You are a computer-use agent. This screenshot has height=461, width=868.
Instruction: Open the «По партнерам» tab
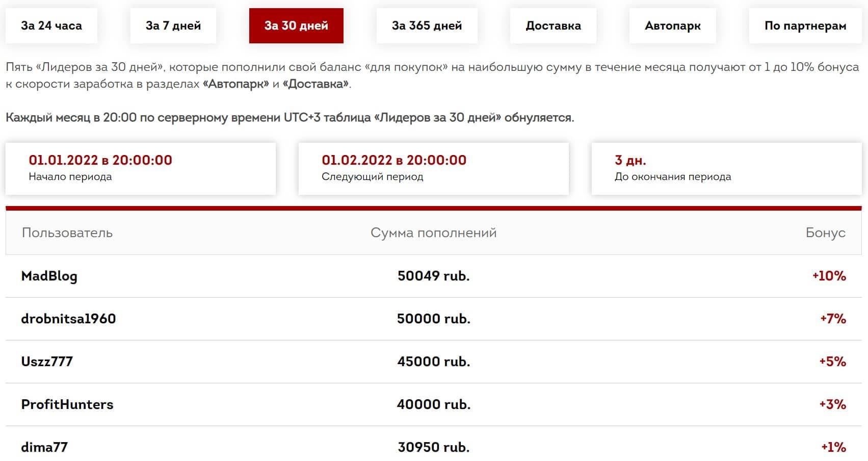pyautogui.click(x=805, y=25)
